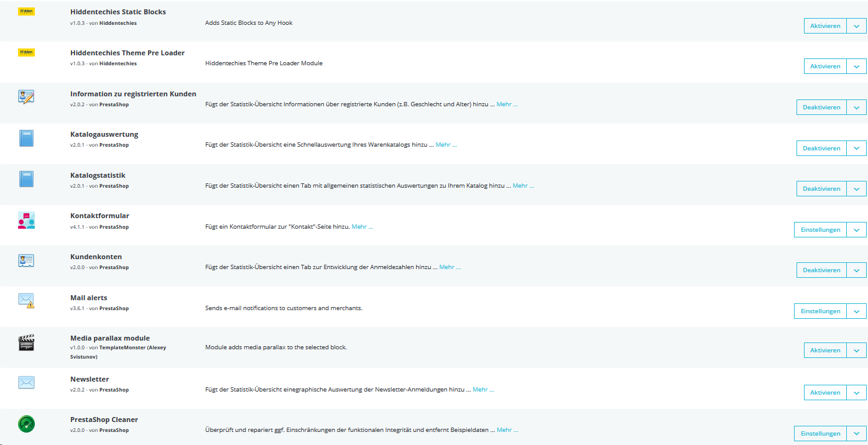The image size is (868, 445).
Task: Click the PrestaShop Cleaner title
Action: click(104, 420)
